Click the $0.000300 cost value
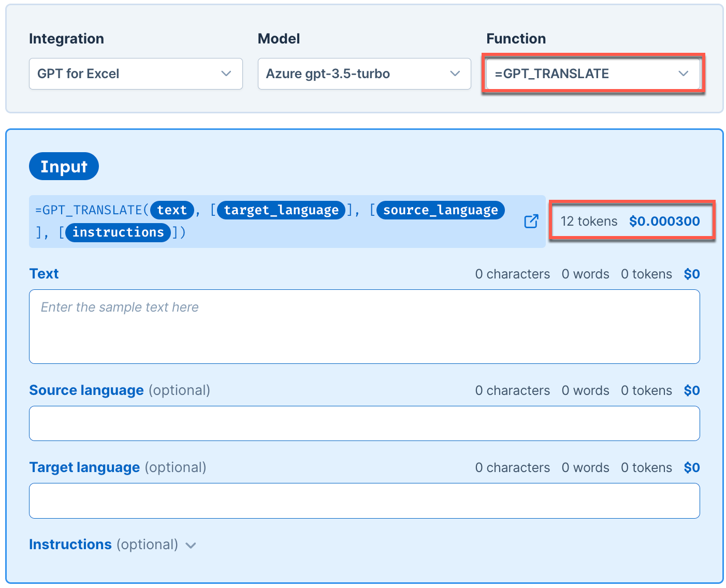726x588 pixels. 664,221
